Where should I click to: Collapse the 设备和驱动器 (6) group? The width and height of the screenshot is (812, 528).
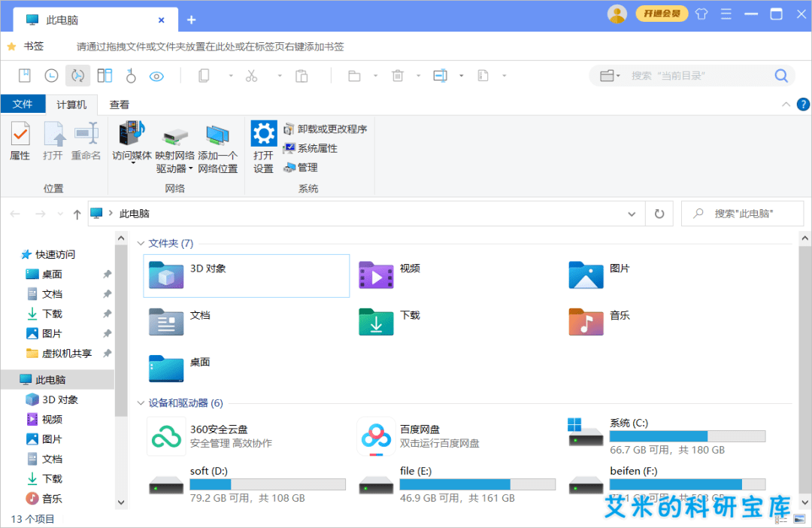coord(141,403)
